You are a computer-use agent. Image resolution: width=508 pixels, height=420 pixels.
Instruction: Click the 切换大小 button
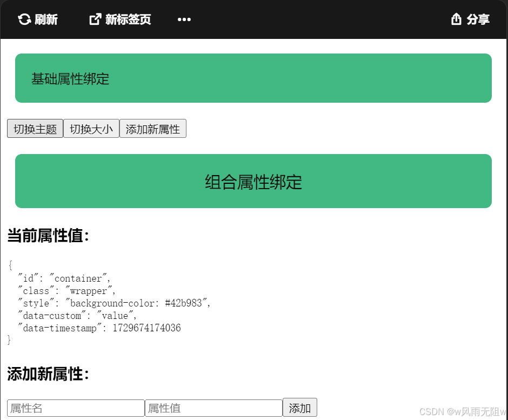point(91,129)
